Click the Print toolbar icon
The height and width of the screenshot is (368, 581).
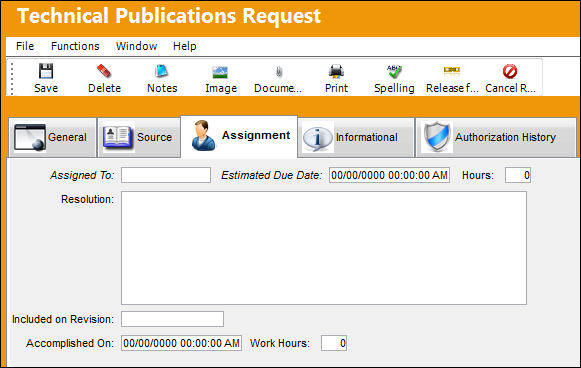(336, 71)
